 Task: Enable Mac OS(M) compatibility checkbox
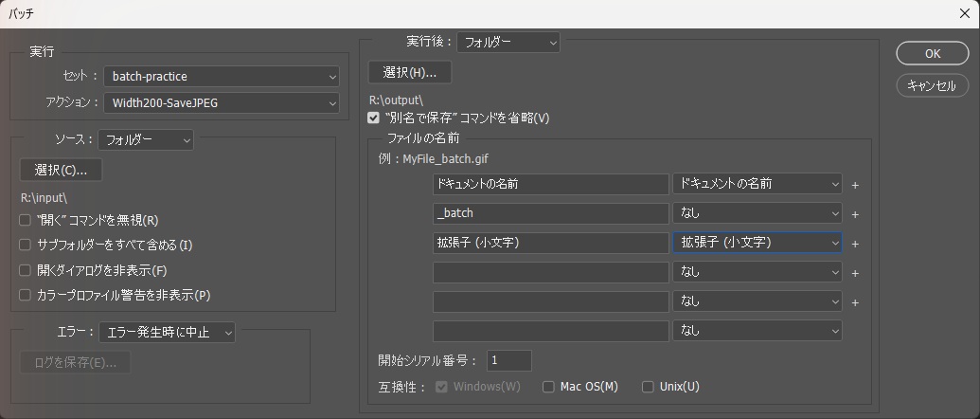548,387
